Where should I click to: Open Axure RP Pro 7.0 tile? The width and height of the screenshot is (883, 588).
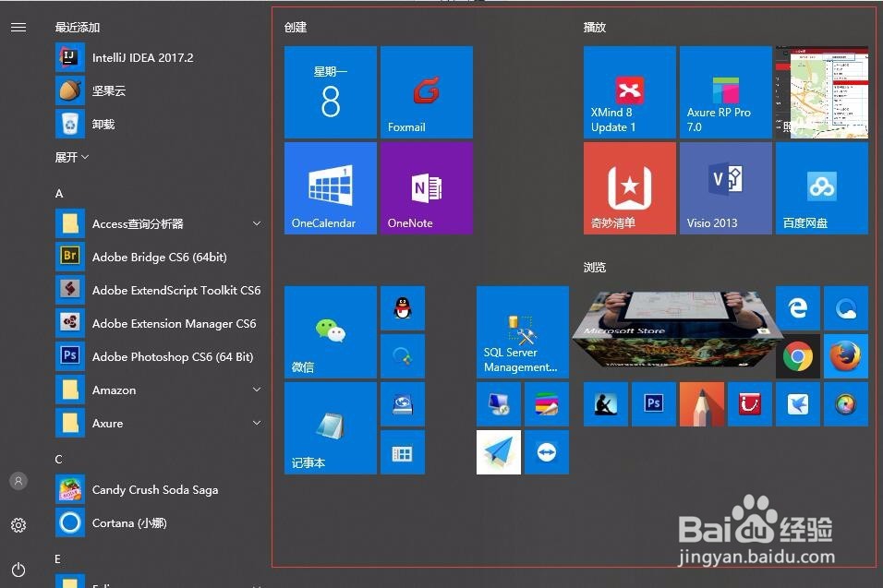click(725, 92)
